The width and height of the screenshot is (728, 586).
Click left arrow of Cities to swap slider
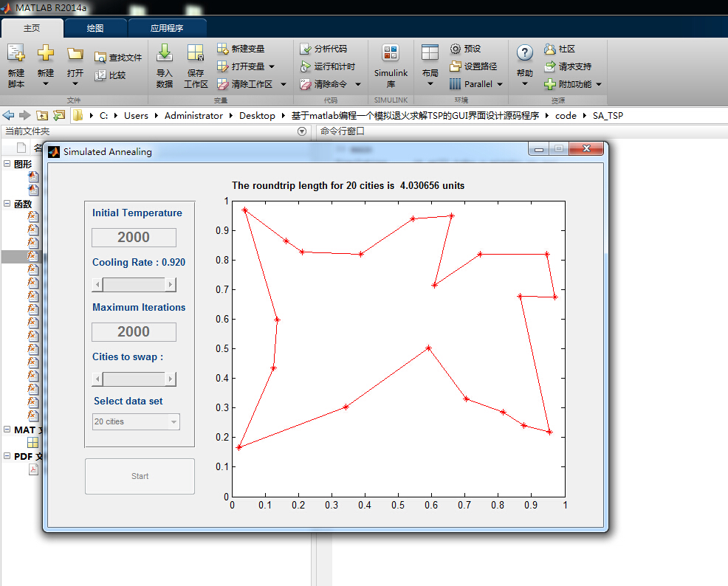point(97,379)
